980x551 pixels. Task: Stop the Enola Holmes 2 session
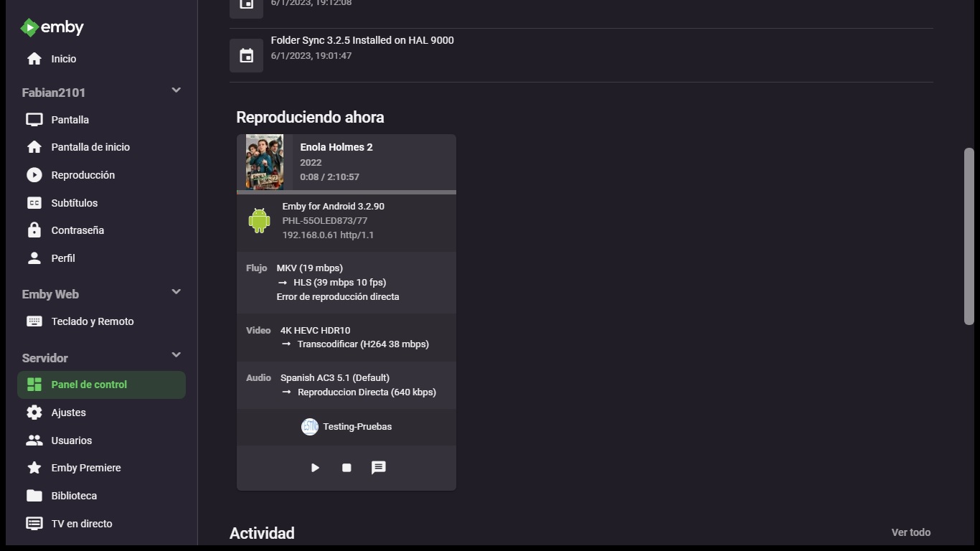coord(347,468)
